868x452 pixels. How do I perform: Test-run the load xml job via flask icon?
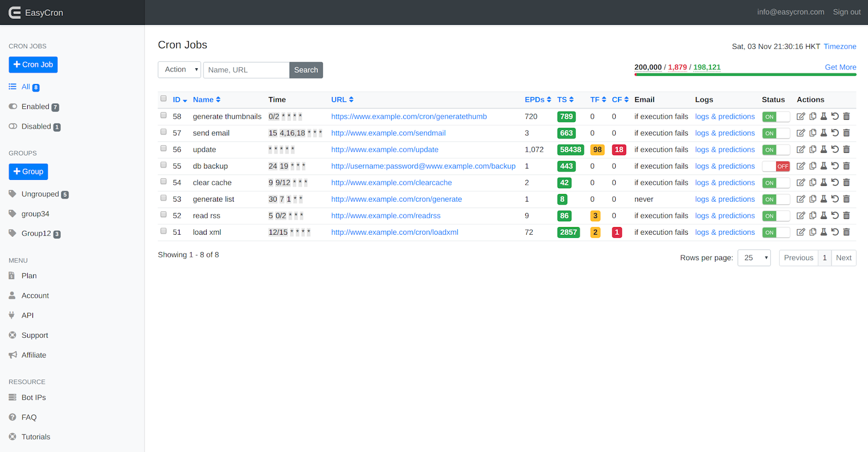click(824, 232)
